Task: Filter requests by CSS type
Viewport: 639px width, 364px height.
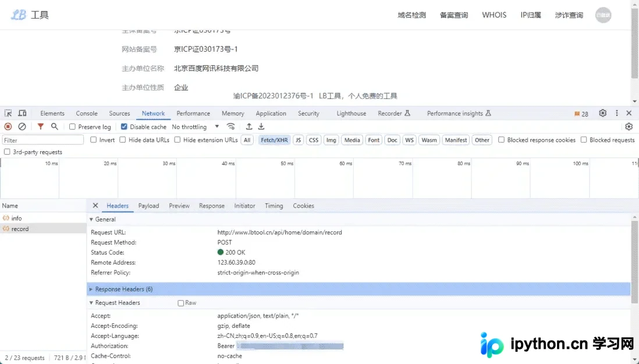Action: [x=313, y=140]
